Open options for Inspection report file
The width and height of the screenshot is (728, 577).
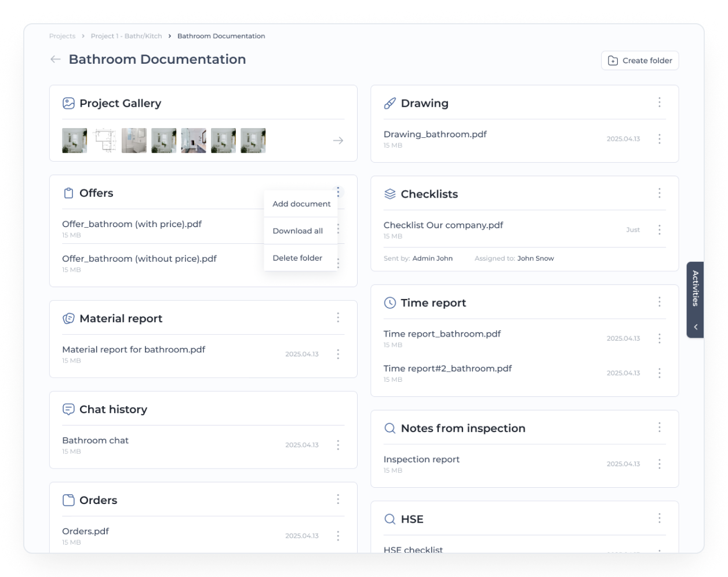(x=659, y=464)
